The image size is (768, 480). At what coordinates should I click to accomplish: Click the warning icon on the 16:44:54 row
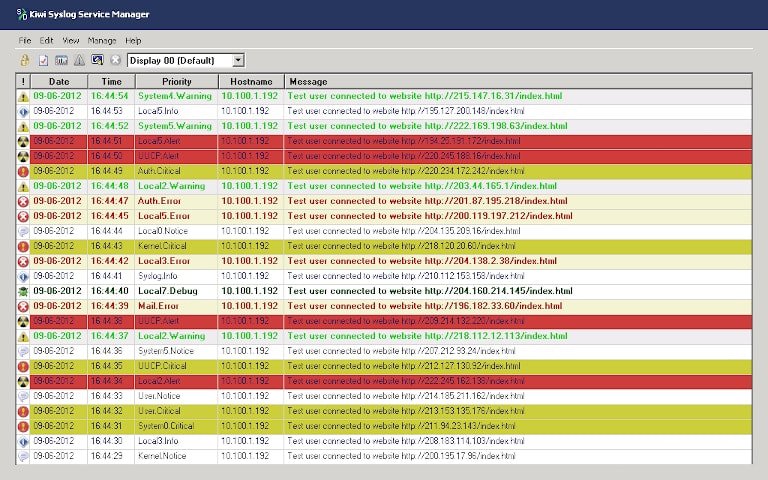click(23, 96)
